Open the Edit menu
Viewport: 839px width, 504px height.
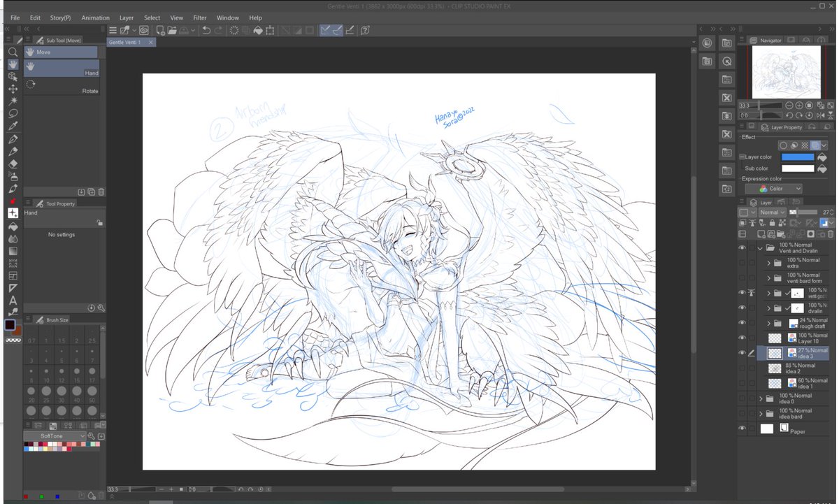[35, 17]
